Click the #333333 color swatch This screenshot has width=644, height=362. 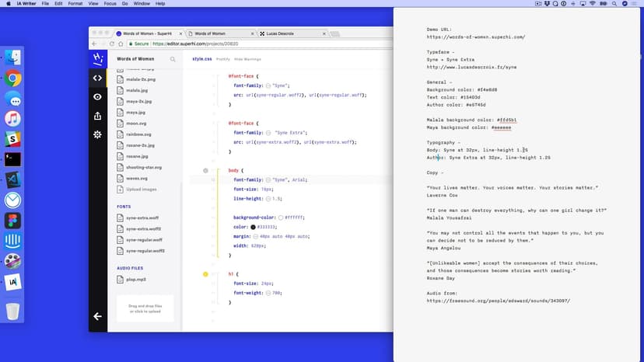(x=254, y=227)
